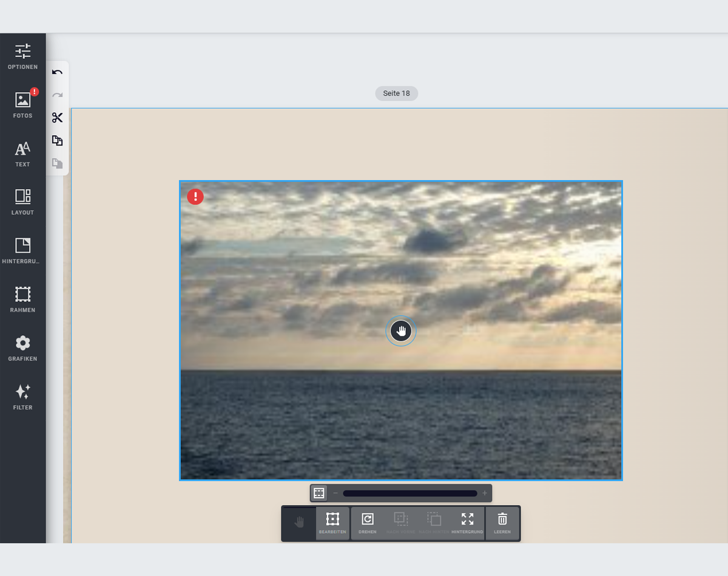Send photo backward with Nach Hinten
This screenshot has height=576, width=728.
[x=434, y=523]
